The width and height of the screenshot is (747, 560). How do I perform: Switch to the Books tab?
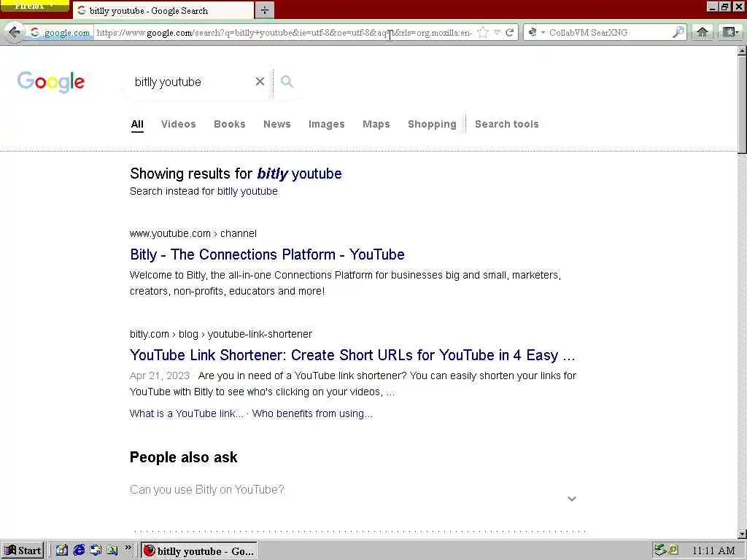click(x=230, y=124)
